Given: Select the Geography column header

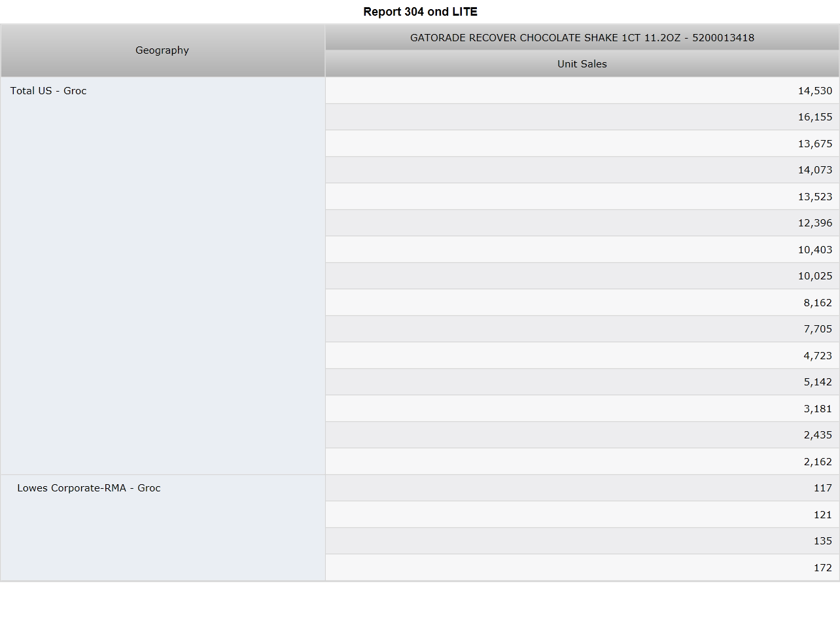Looking at the screenshot, I should [x=163, y=50].
